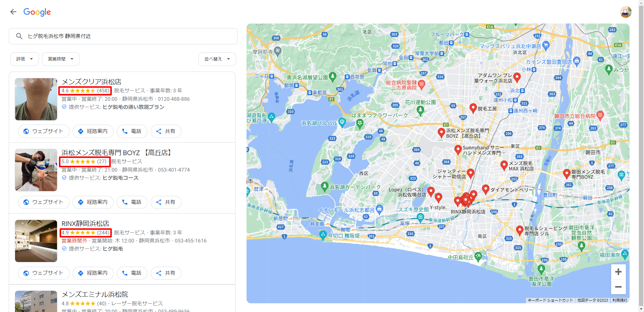Click map pin for Sunnyhand サニーハンド
Screen dimensions: 644x312
click(x=458, y=150)
